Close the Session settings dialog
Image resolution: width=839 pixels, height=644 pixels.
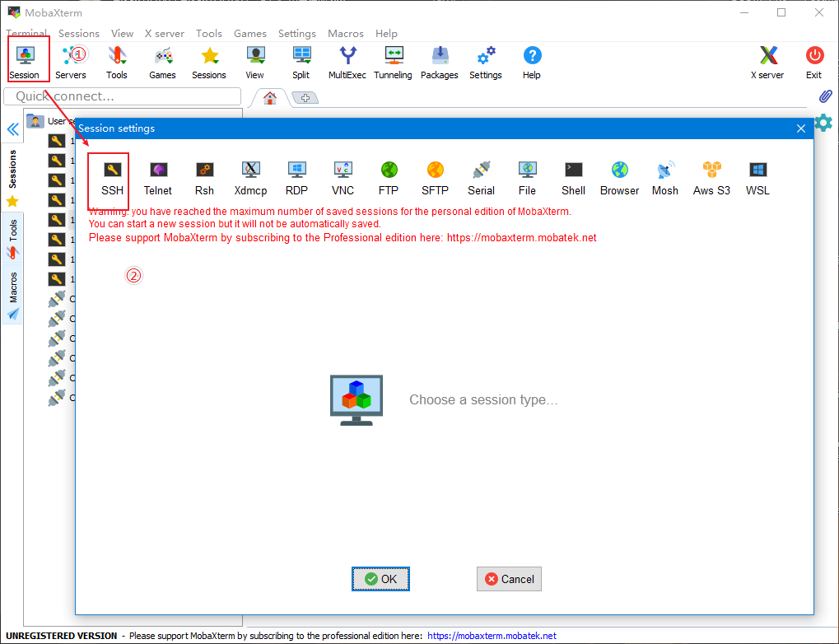coord(800,128)
